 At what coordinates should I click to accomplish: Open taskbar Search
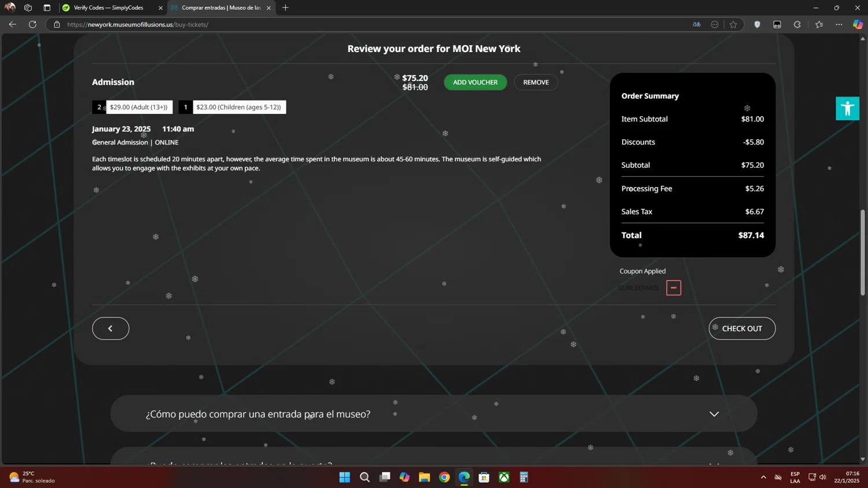pos(365,477)
